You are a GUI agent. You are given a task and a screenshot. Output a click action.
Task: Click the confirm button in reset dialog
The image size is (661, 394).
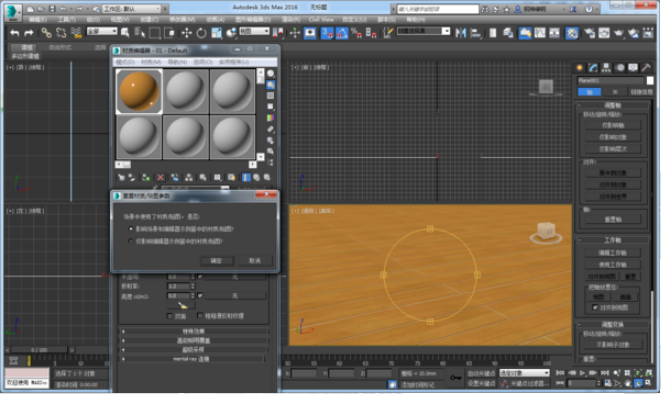pyautogui.click(x=216, y=261)
